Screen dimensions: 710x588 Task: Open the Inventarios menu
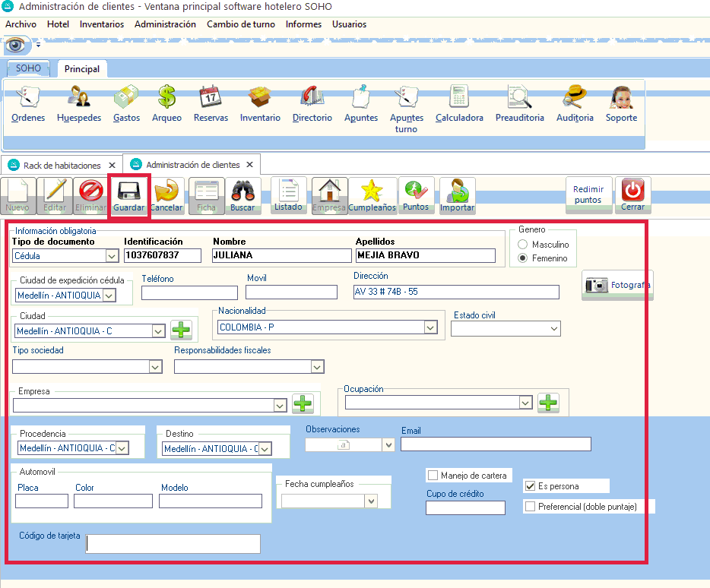coord(102,24)
